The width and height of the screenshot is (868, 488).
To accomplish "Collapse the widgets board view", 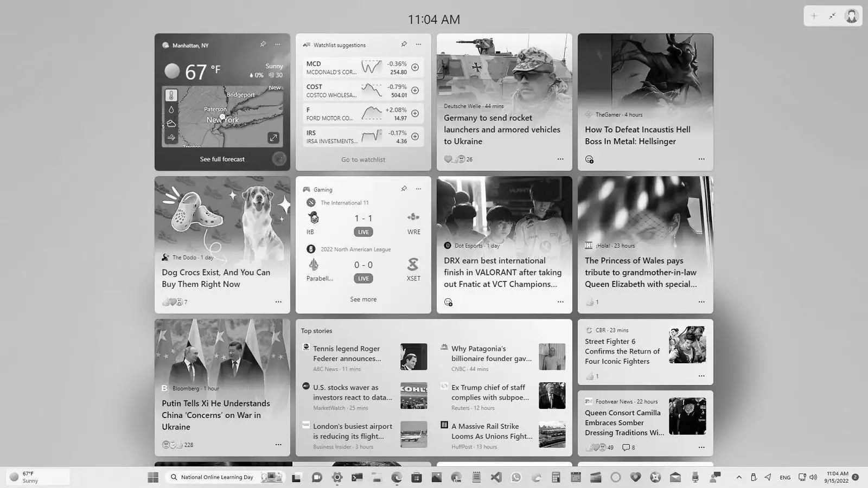I will [x=832, y=16].
